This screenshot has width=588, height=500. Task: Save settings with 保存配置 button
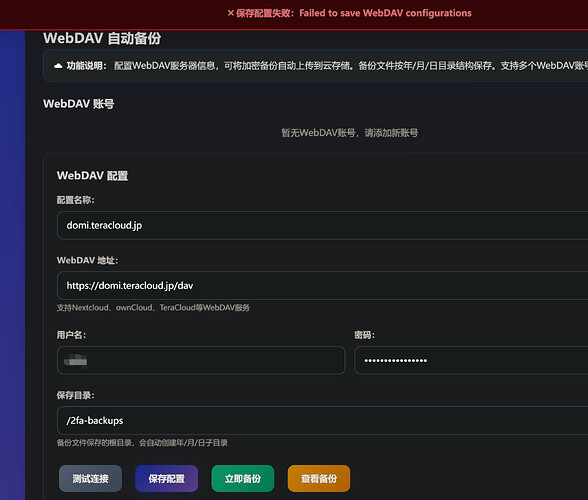pyautogui.click(x=166, y=478)
